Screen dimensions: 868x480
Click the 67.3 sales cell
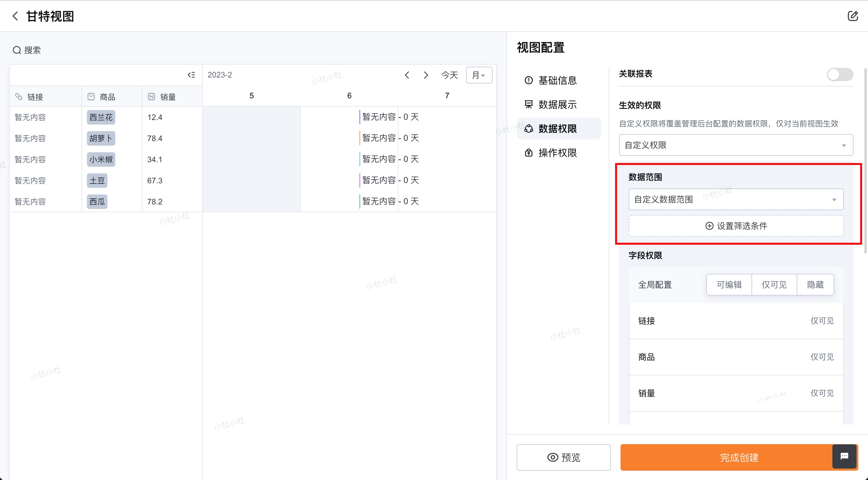[172, 180]
